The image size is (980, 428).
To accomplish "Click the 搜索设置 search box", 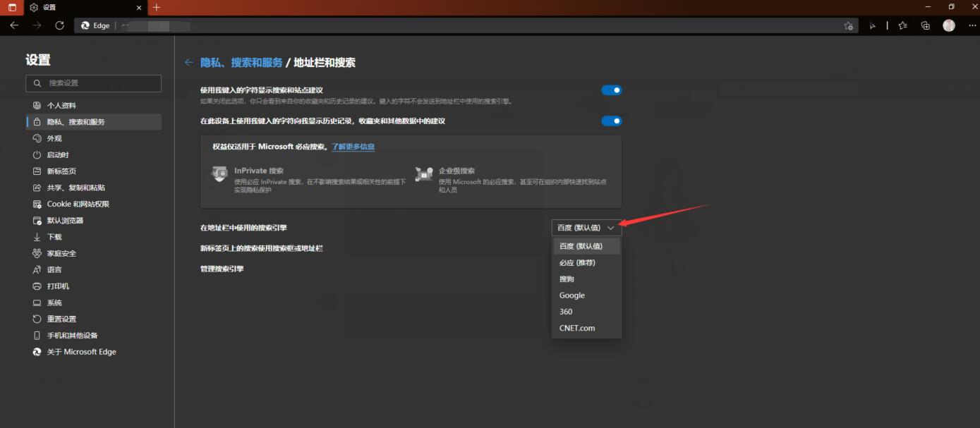I will coord(94,83).
